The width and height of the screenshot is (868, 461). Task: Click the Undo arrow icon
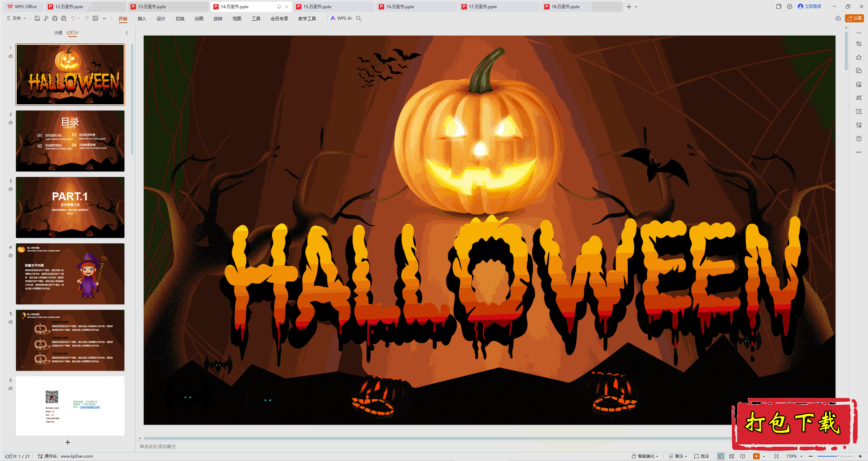pyautogui.click(x=73, y=18)
